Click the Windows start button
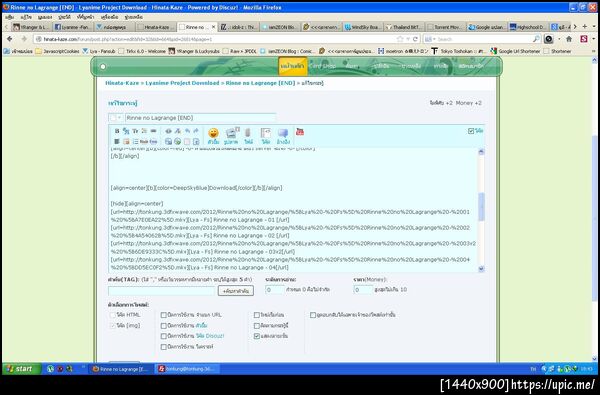 coord(21,369)
